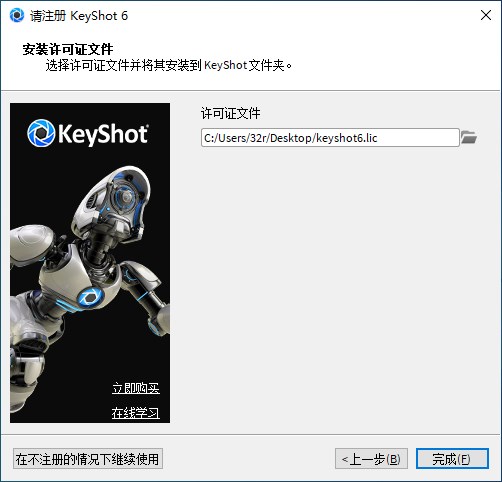Click the 许可证文件 label
502x482 pixels.
click(230, 113)
